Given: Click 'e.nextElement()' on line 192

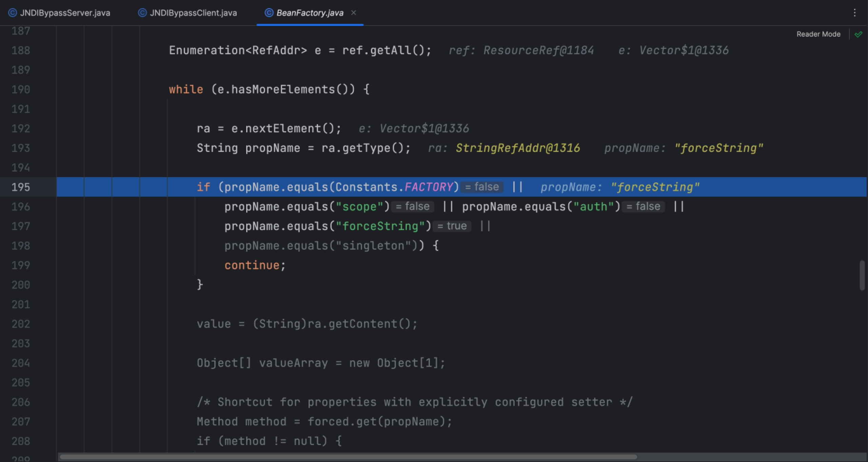Looking at the screenshot, I should point(283,129).
